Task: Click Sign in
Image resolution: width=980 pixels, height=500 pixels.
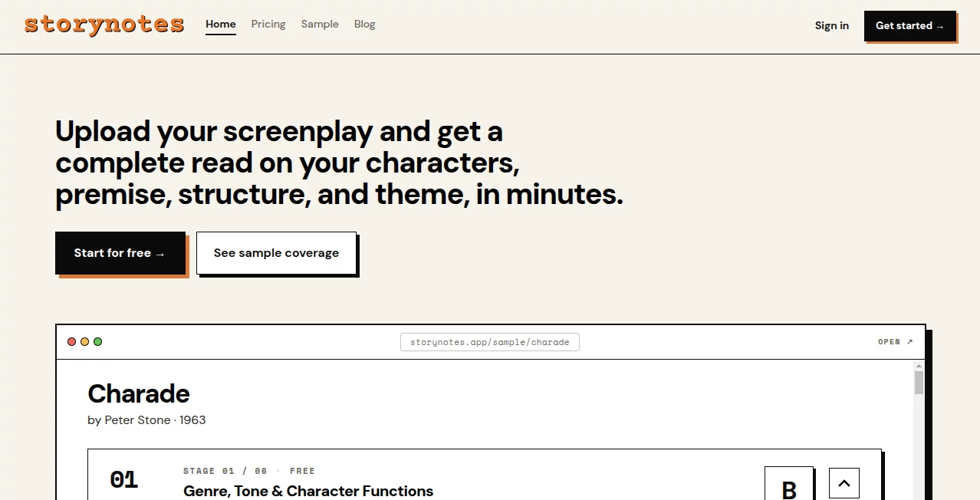Action: [832, 25]
